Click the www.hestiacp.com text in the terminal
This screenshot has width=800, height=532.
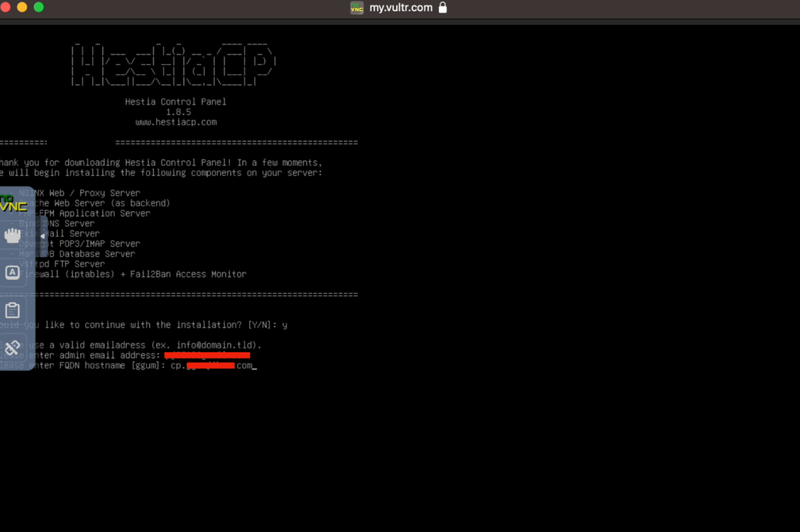coord(176,123)
